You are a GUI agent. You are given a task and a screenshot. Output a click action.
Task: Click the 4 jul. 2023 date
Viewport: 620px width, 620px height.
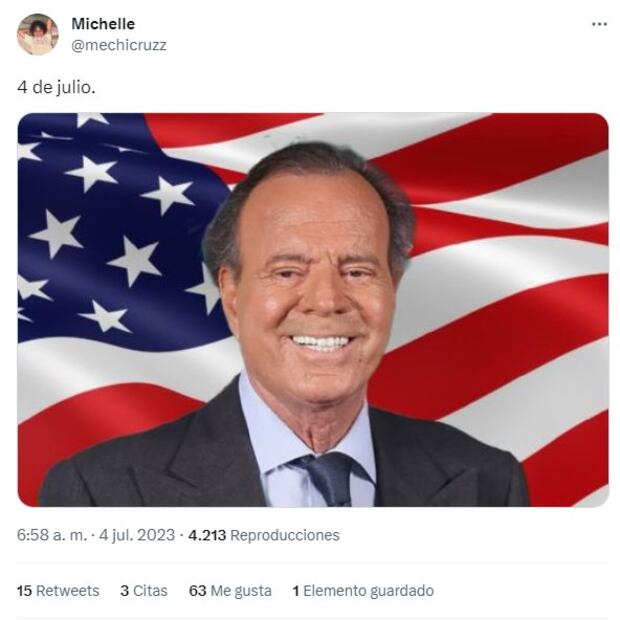[137, 535]
